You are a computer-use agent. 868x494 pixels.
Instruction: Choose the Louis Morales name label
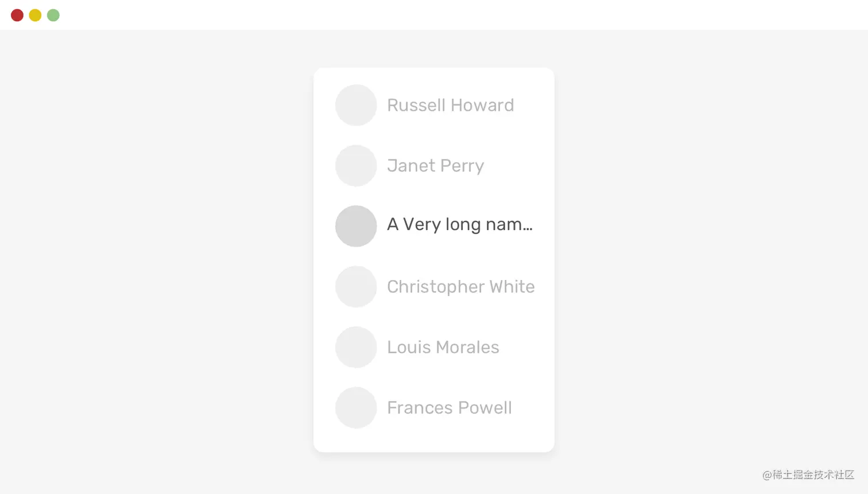(x=443, y=347)
